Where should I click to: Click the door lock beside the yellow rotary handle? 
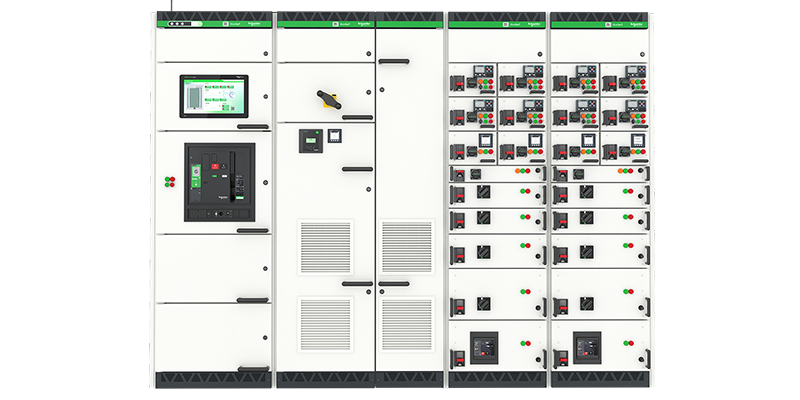[x=368, y=92]
